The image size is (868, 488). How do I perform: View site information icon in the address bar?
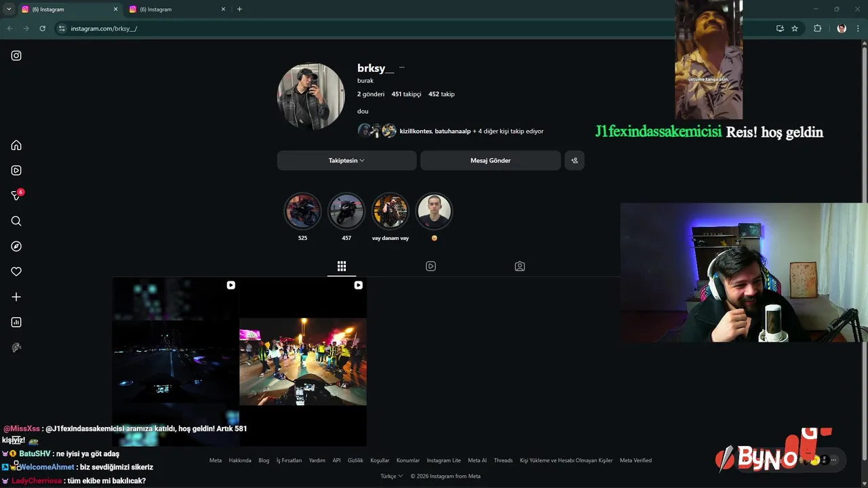tap(62, 28)
